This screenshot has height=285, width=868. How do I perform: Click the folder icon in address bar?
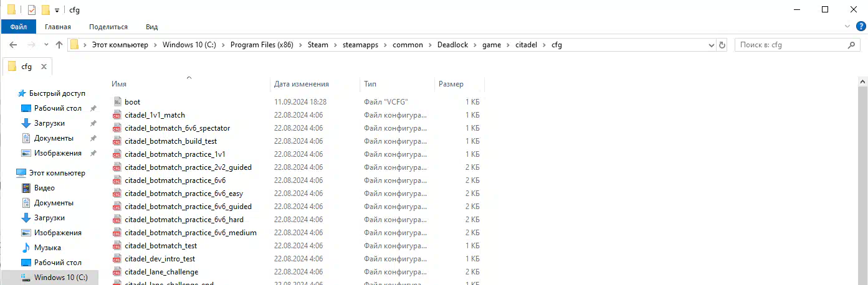(x=75, y=45)
